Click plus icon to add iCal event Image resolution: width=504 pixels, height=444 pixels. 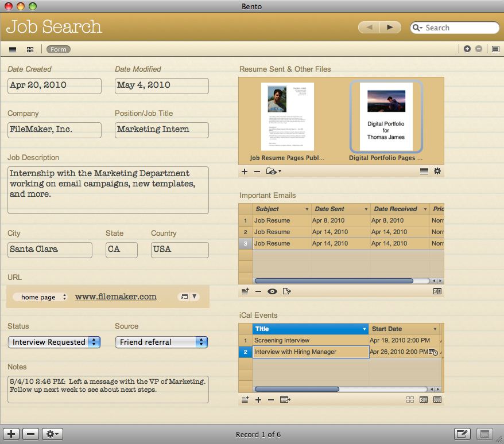pos(258,400)
